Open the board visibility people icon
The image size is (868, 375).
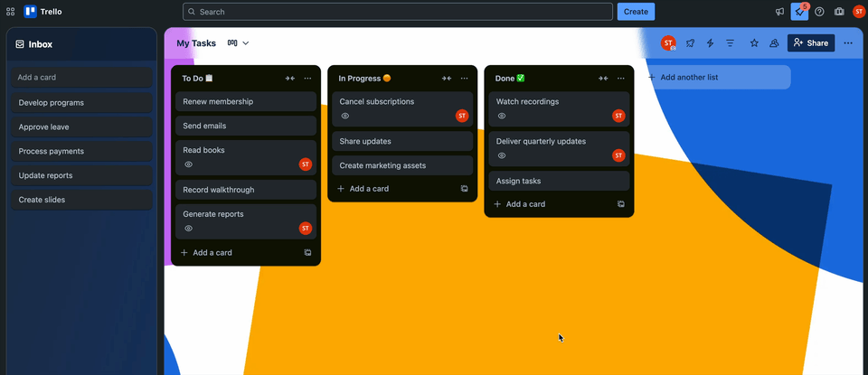774,43
